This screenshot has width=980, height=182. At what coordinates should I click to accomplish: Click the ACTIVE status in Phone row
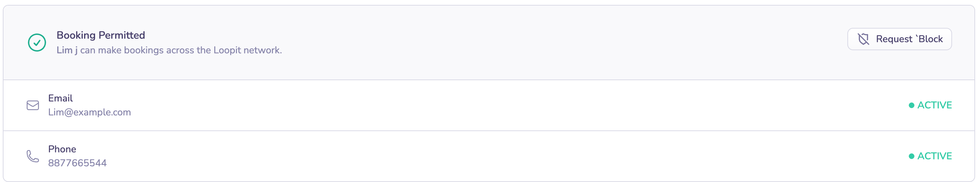934,156
